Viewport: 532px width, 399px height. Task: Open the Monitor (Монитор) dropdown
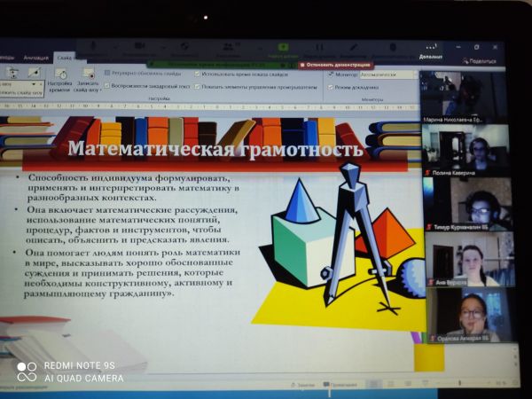[x=388, y=74]
